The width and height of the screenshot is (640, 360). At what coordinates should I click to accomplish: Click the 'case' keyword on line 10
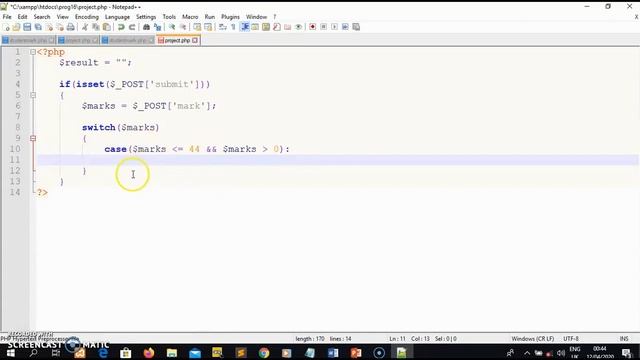point(115,149)
